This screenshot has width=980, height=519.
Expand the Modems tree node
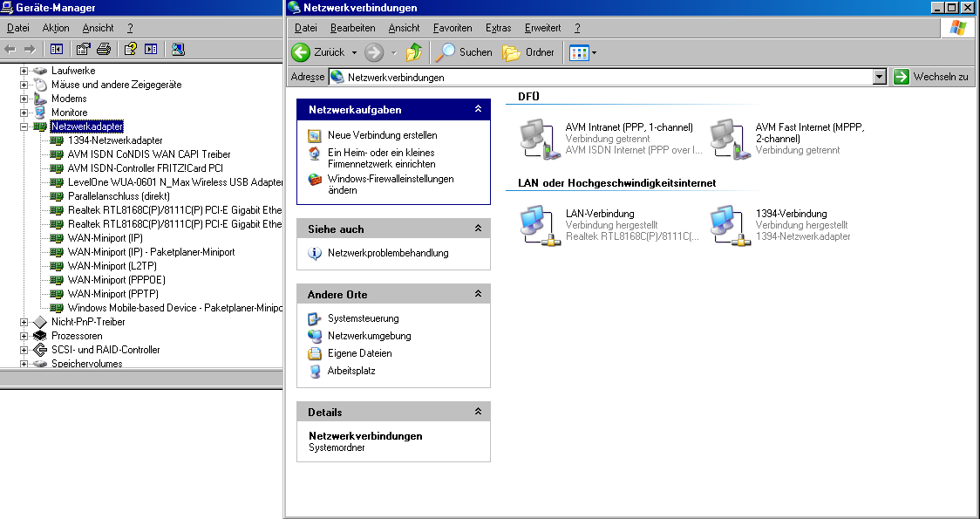24,99
